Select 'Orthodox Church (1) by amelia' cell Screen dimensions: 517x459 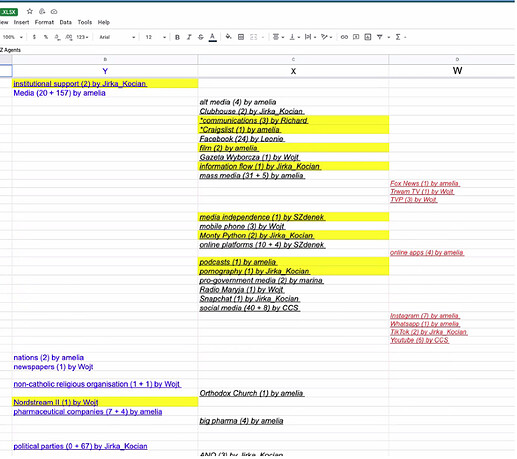pyautogui.click(x=293, y=393)
